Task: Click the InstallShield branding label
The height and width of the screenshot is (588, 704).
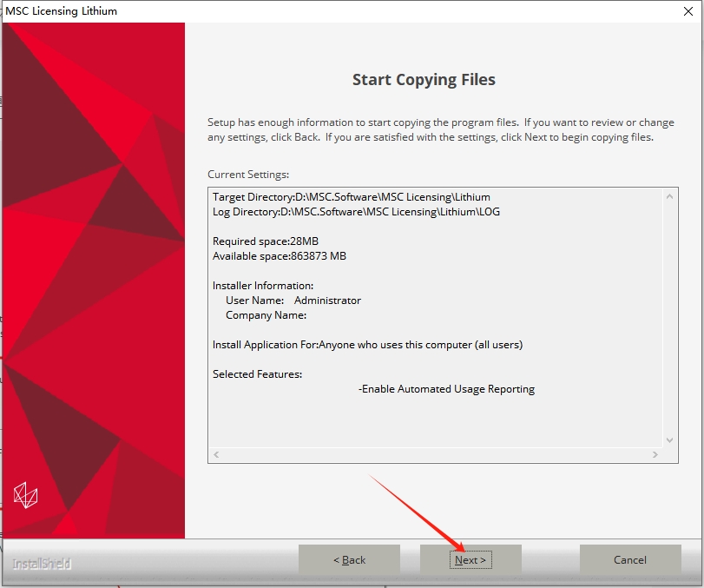Action: point(42,565)
